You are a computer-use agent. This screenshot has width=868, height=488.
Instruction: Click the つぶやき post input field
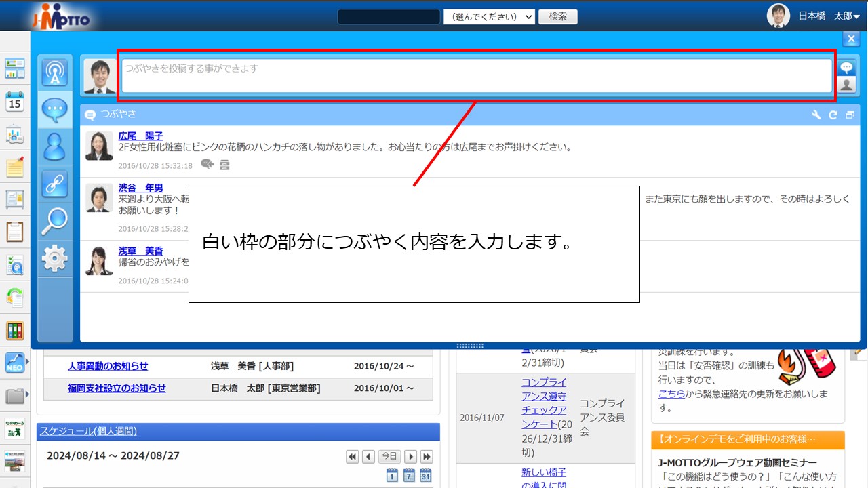(x=476, y=76)
